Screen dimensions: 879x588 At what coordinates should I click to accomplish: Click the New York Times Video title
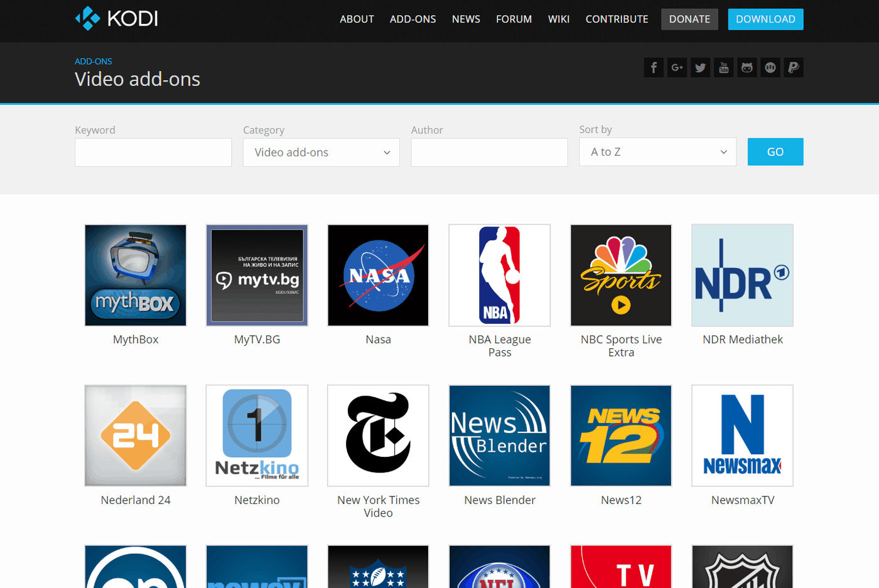tap(378, 506)
